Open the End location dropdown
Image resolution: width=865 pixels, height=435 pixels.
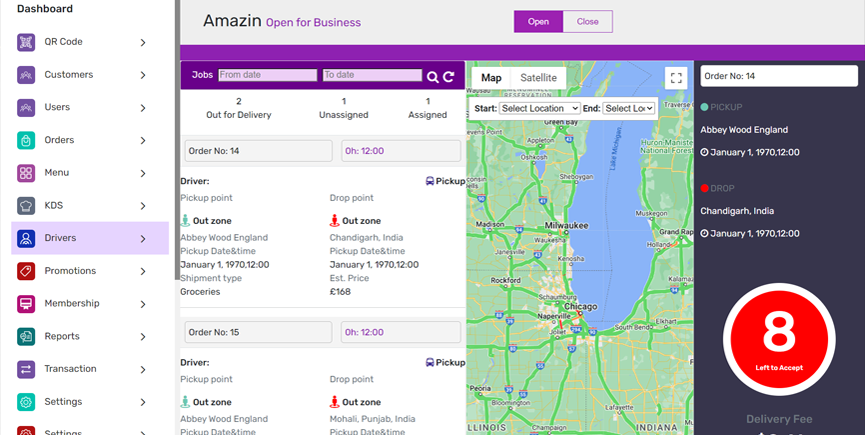click(x=628, y=108)
